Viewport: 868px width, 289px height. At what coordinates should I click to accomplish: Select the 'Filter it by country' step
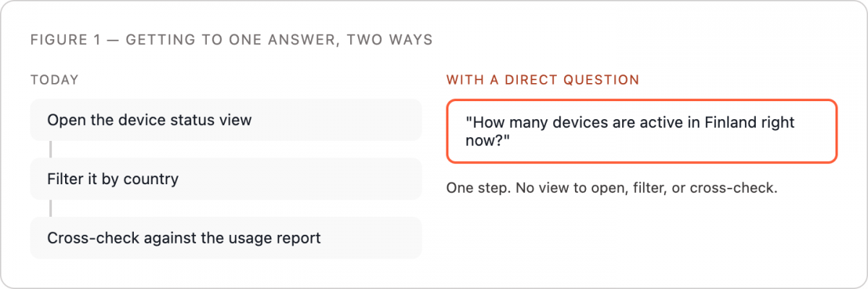point(226,178)
